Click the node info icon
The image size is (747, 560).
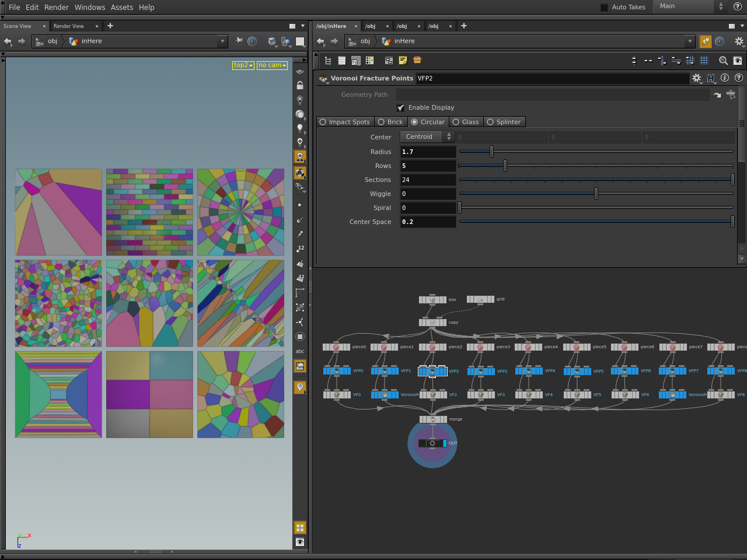[x=725, y=78]
